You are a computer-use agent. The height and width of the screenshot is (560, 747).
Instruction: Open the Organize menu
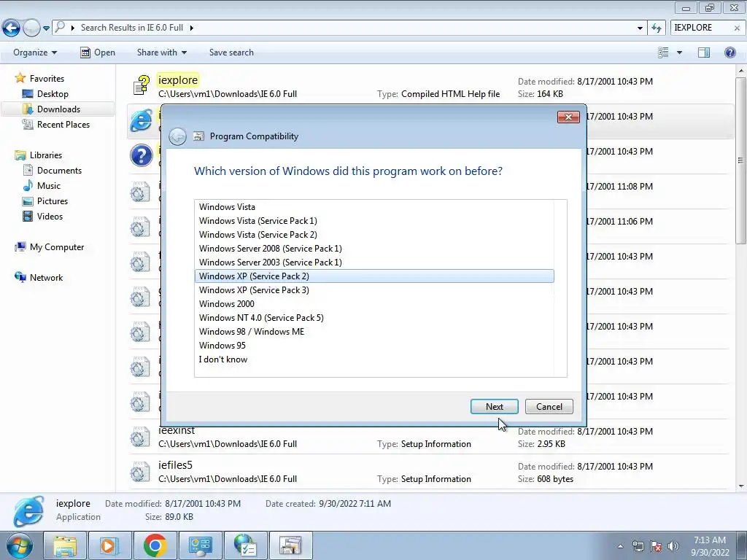pyautogui.click(x=35, y=52)
